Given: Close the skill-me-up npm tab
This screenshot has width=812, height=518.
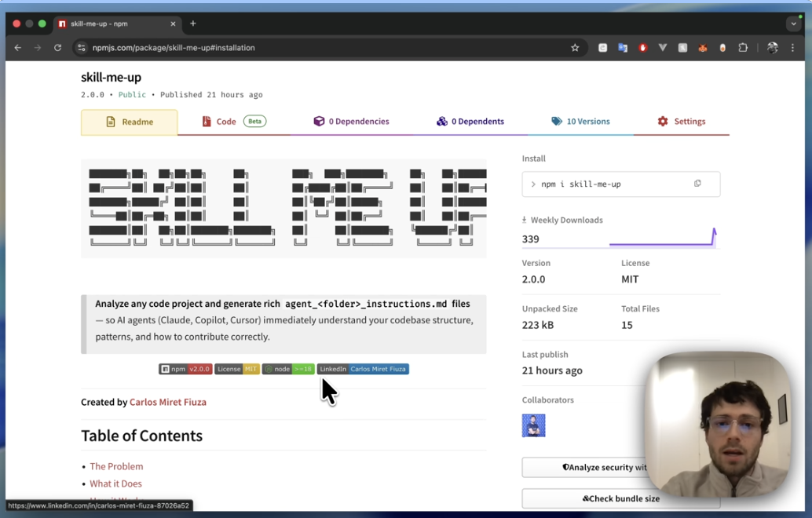Looking at the screenshot, I should point(173,24).
